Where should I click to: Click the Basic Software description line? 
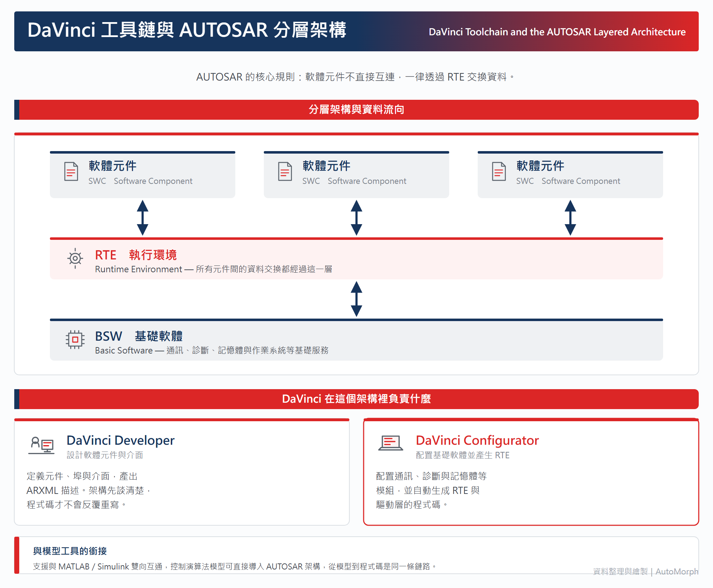[x=212, y=350]
